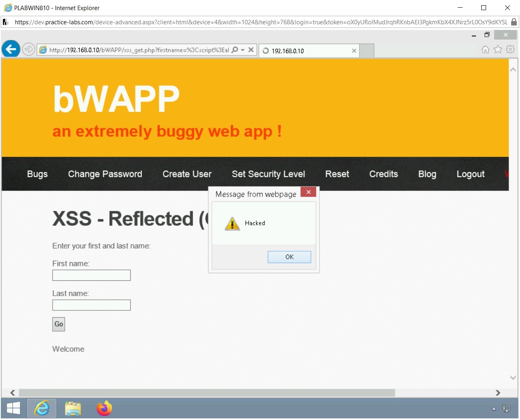Click the Internet Explorer back navigation arrow

coord(11,49)
